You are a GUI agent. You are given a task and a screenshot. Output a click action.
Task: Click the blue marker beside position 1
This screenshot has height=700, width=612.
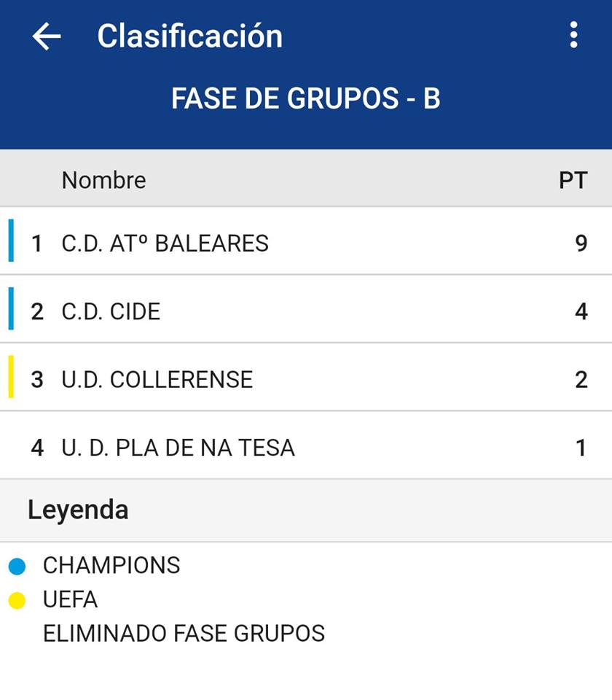pyautogui.click(x=11, y=241)
